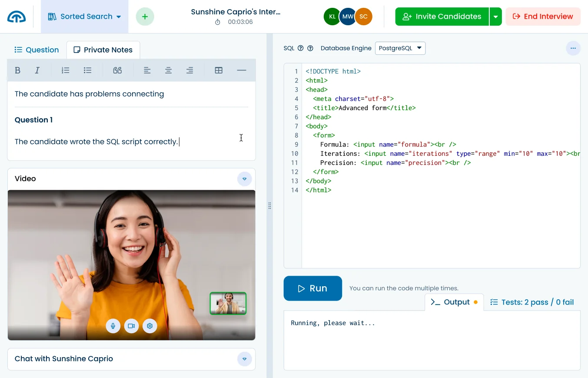Turn off the camera in video panel
Image resolution: width=588 pixels, height=378 pixels.
pos(131,326)
